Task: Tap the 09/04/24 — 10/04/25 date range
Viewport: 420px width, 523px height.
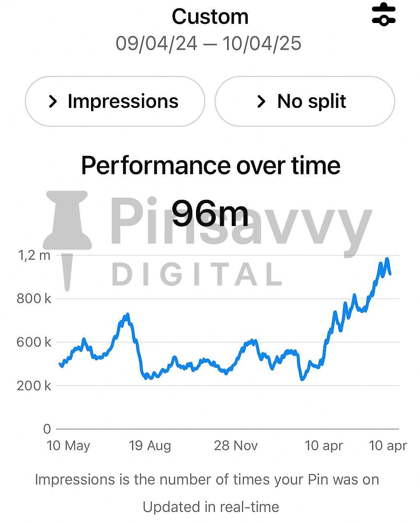Action: tap(208, 43)
